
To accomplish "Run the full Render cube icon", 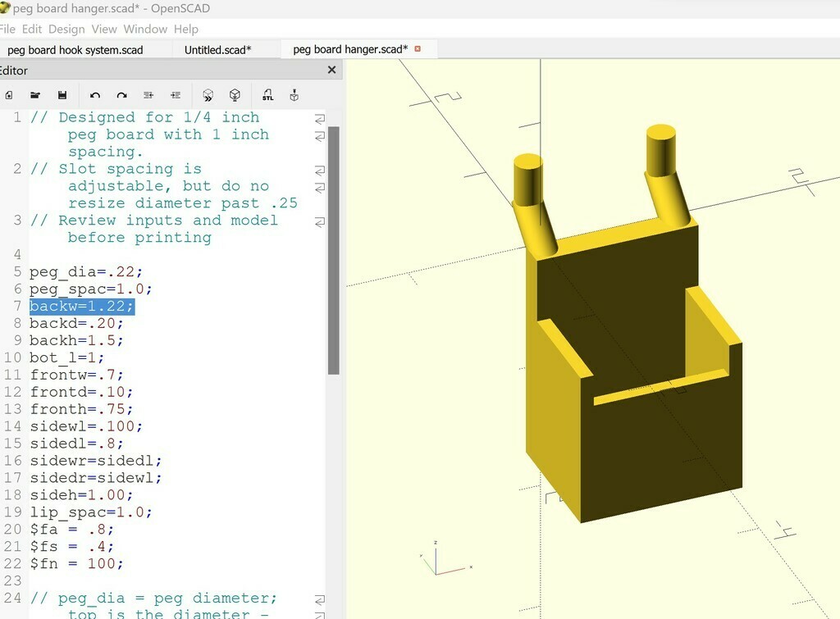I will [235, 95].
